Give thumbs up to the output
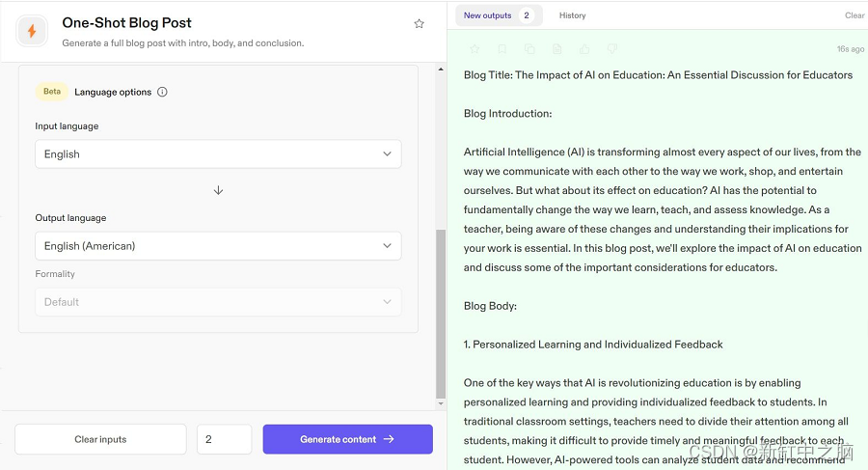This screenshot has height=470, width=868. (584, 49)
